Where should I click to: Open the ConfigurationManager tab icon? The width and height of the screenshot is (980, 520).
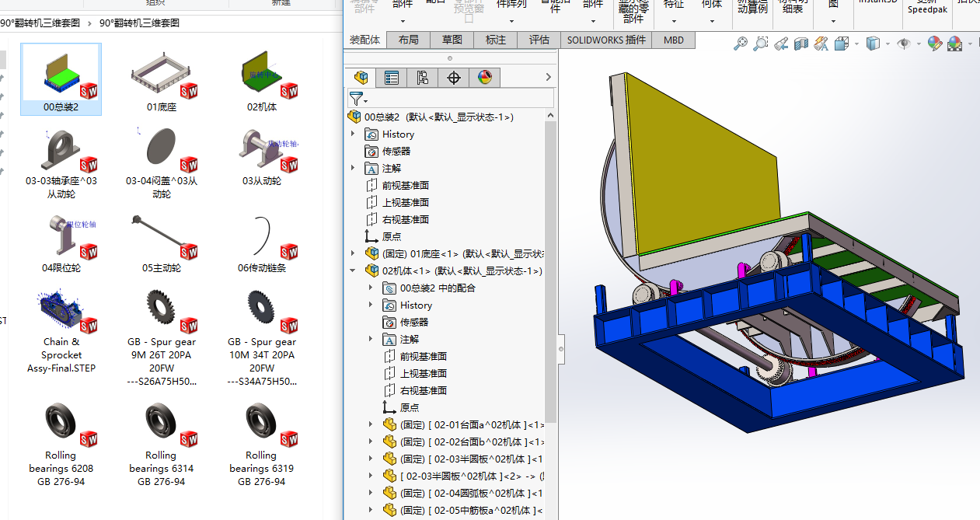tap(423, 78)
